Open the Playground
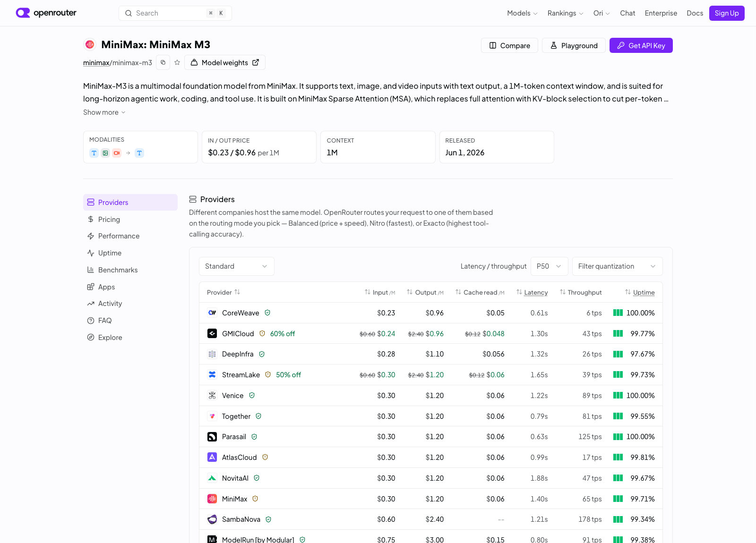The image size is (756, 543). pyautogui.click(x=574, y=45)
